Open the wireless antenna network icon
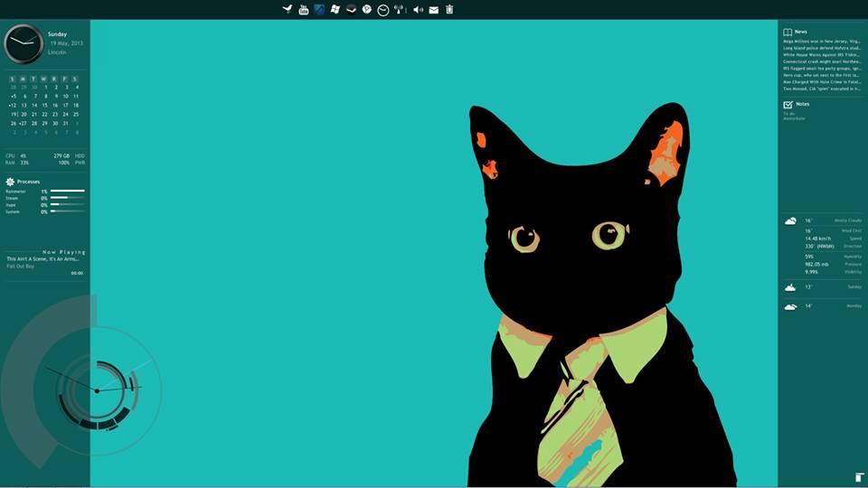 (399, 9)
